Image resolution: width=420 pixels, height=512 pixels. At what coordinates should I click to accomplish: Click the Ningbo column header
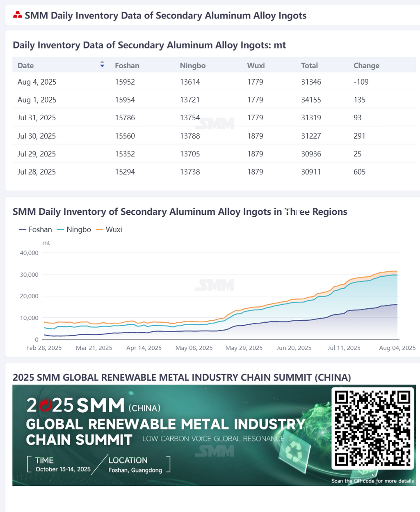[x=193, y=66]
